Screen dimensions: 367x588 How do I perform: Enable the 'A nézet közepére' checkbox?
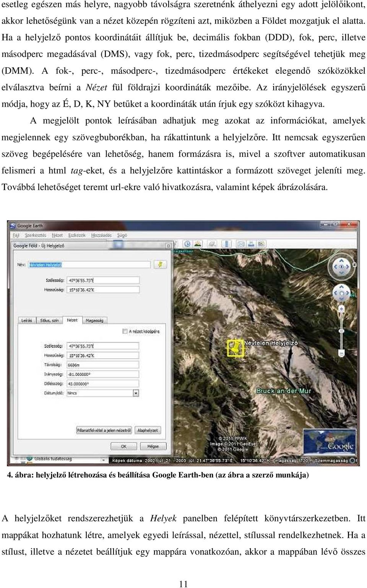(x=125, y=331)
